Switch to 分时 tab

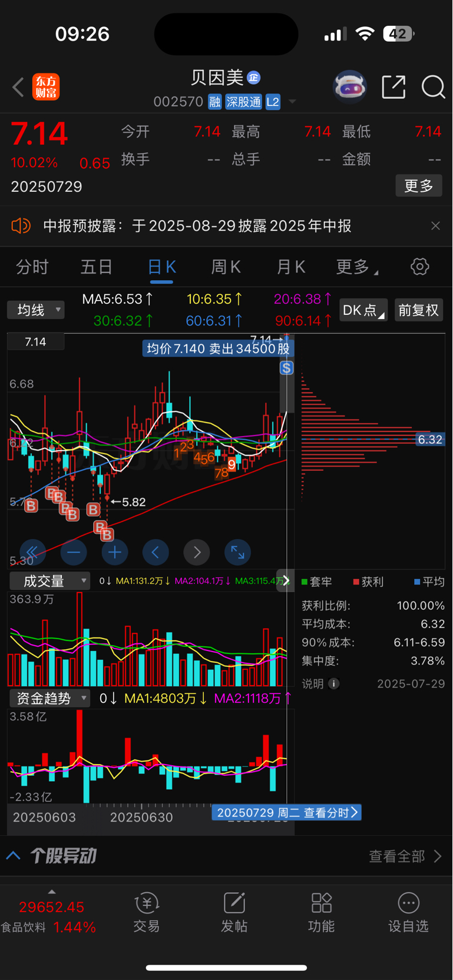[x=32, y=267]
